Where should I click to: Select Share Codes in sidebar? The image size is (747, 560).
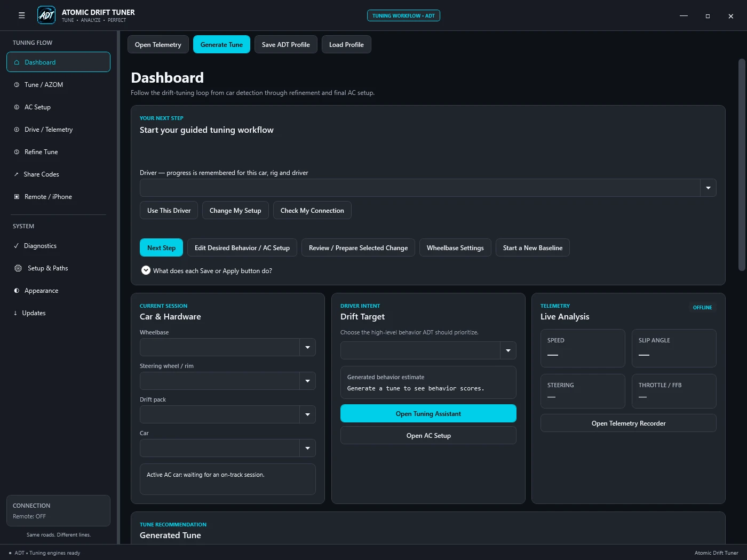[58, 174]
